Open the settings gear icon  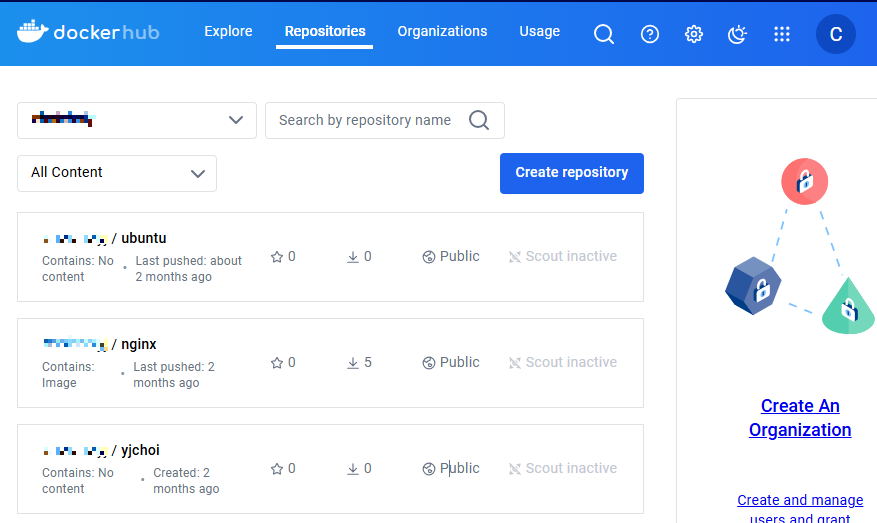[694, 34]
